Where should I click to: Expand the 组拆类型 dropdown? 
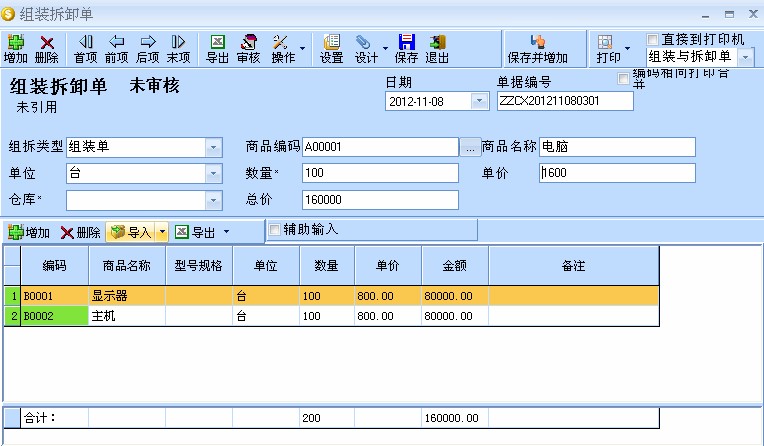(213, 147)
